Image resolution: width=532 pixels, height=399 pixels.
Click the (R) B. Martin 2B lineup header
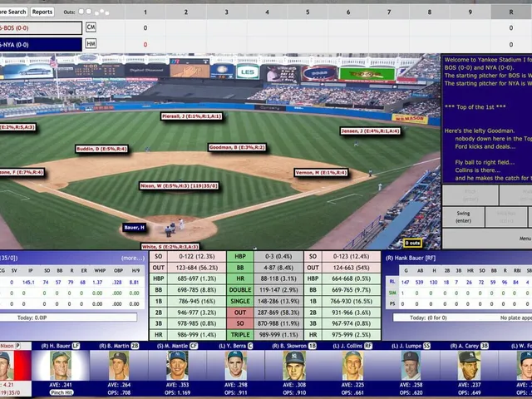point(119,346)
